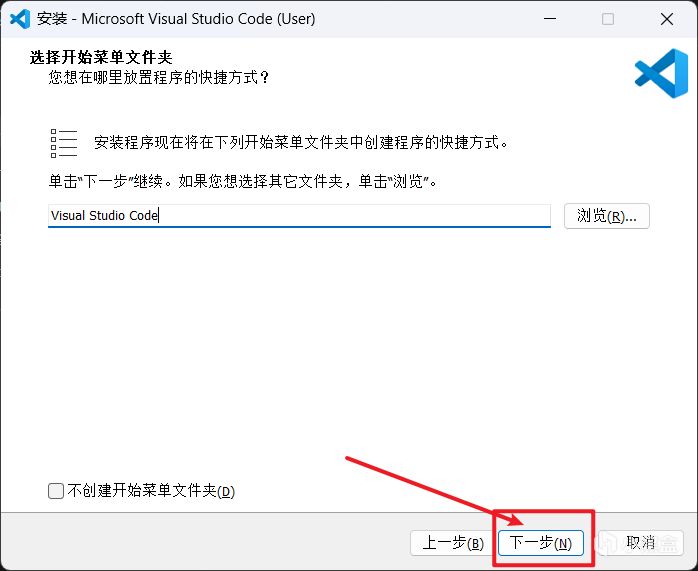Image resolution: width=698 pixels, height=571 pixels.
Task: Go back with 上一步(B) button
Action: point(453,543)
